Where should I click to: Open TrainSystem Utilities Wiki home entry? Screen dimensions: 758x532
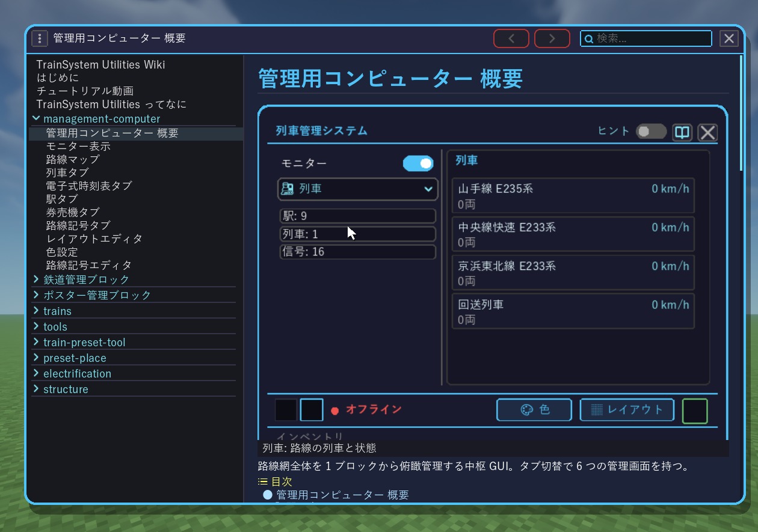pos(100,65)
